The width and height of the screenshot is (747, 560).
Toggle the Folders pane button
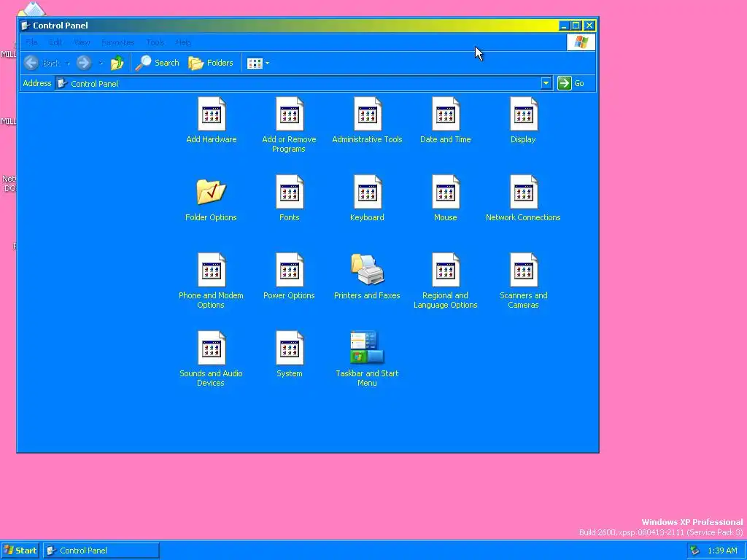[x=211, y=63]
